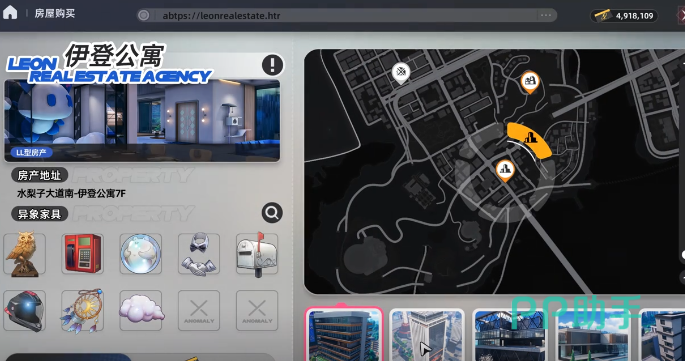Open the exclamation info icon
685x361 pixels.
273,65
